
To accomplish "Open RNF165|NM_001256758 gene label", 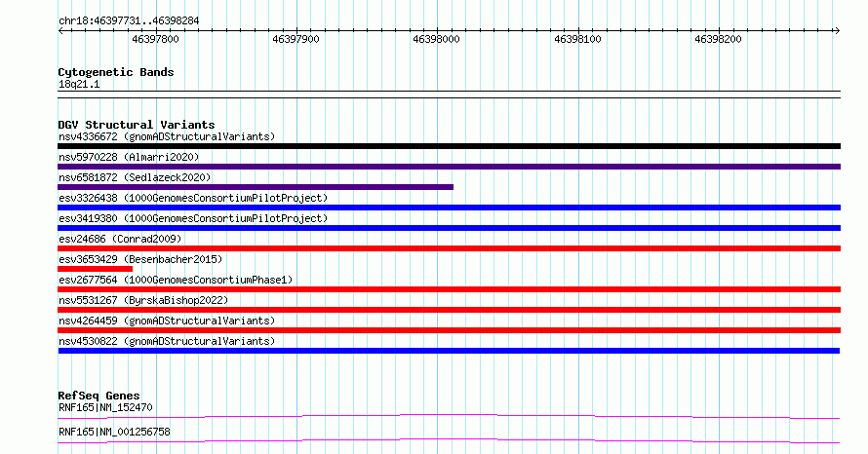I will [114, 432].
